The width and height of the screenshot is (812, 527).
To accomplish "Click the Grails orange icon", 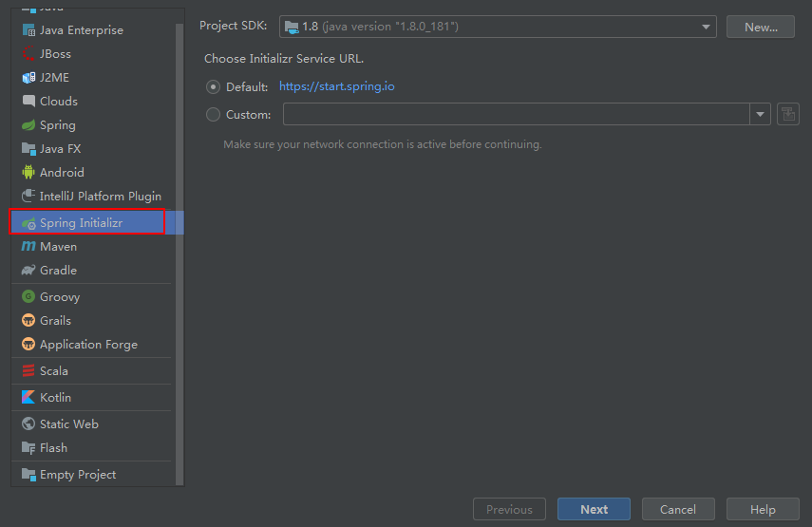I will [28, 320].
